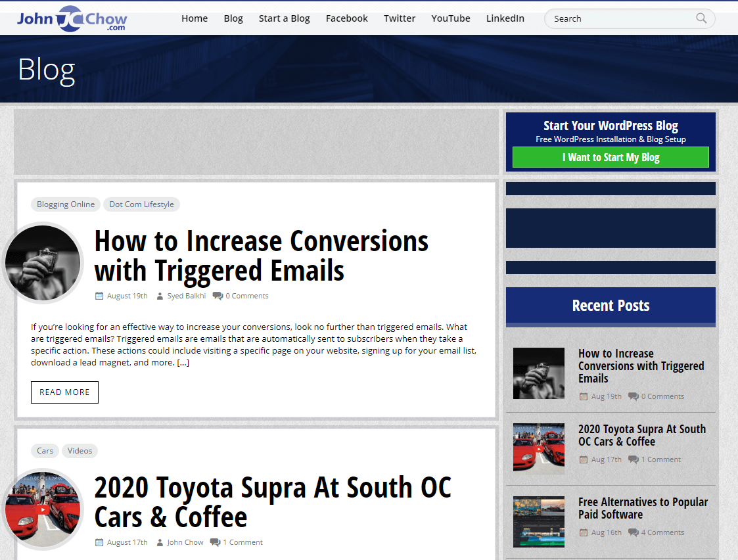Click comment bubble icon under Triggered Emails post
738x560 pixels.
[218, 296]
